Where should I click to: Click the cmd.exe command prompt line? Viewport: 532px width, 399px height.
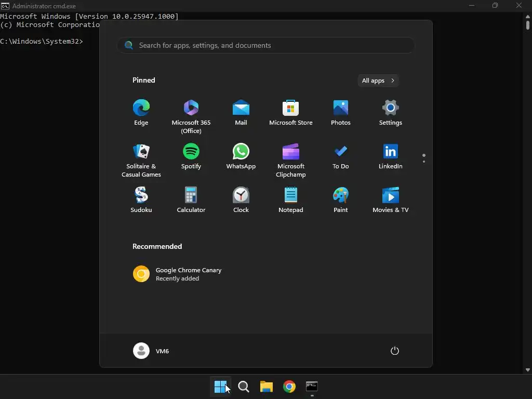click(42, 42)
